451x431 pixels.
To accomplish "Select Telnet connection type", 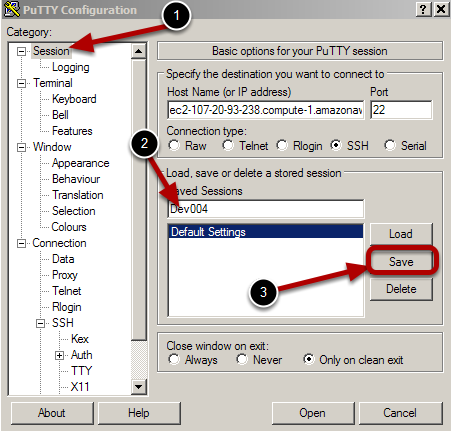I will 228,145.
